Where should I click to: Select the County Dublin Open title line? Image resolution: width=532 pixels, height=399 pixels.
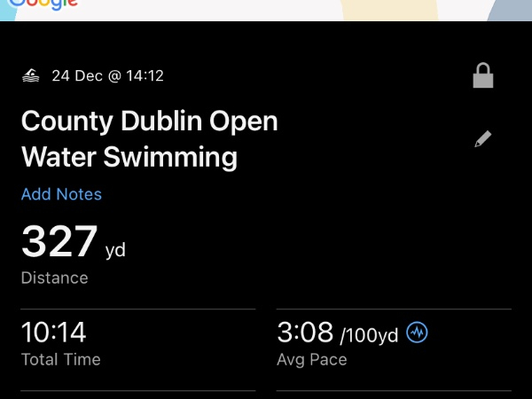(149, 121)
